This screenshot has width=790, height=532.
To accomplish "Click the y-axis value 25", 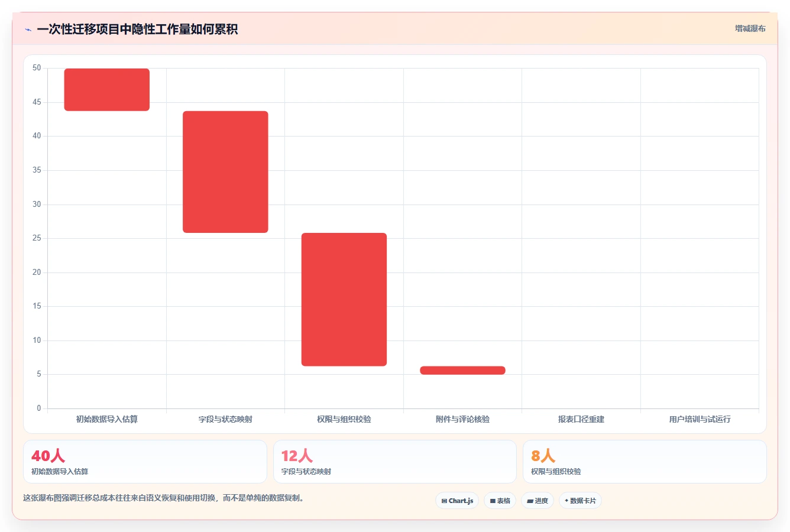I will click(37, 238).
